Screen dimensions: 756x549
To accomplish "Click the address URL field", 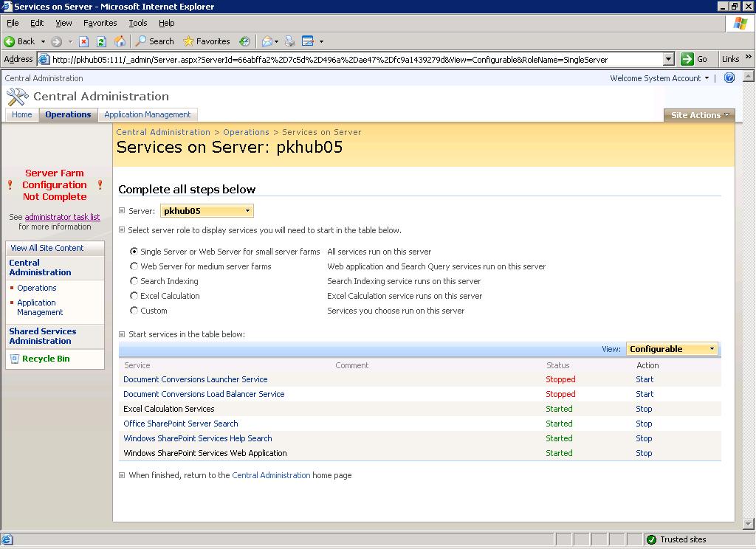I will click(x=356, y=59).
